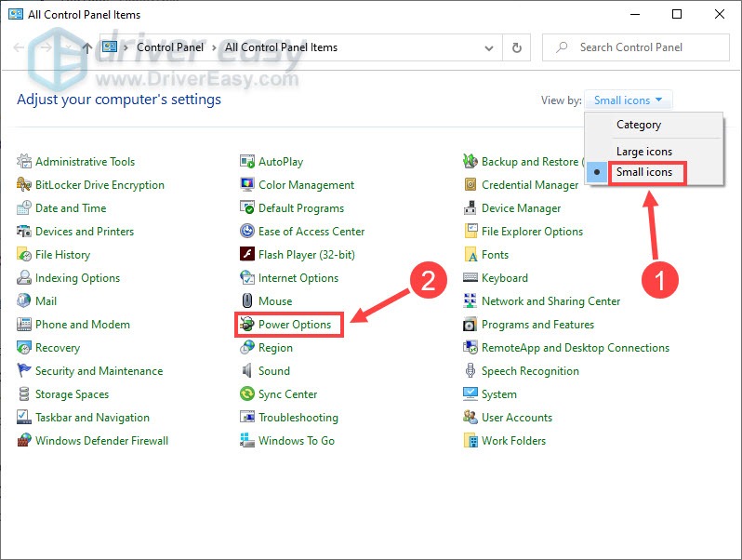This screenshot has width=742, height=560.
Task: Click the Credential Manager icon
Action: pyautogui.click(x=470, y=184)
